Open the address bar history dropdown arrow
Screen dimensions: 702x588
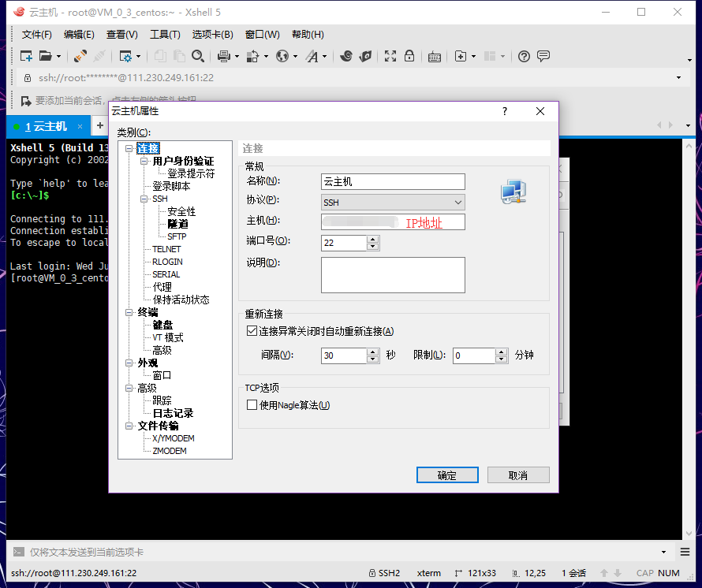pyautogui.click(x=678, y=78)
